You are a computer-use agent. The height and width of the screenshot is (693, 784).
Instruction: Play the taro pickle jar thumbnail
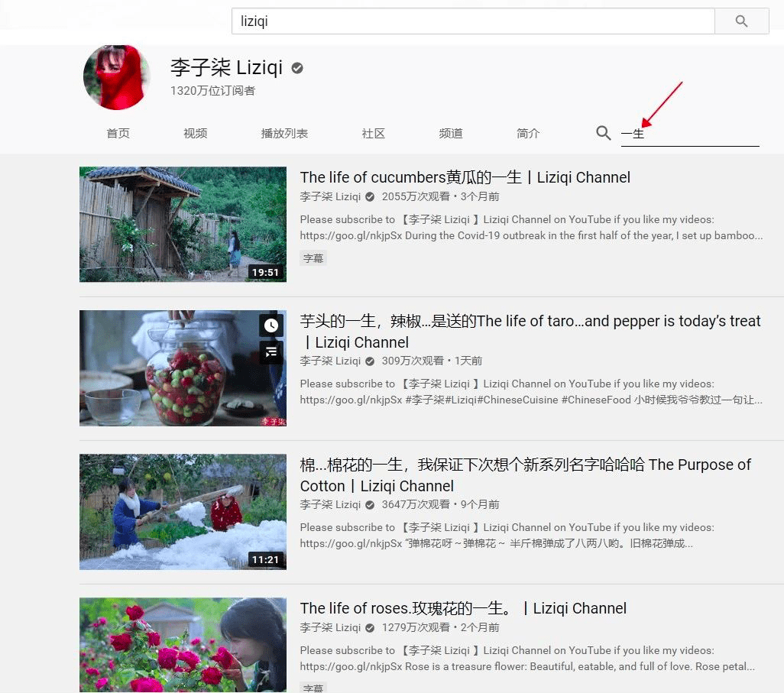click(x=183, y=368)
